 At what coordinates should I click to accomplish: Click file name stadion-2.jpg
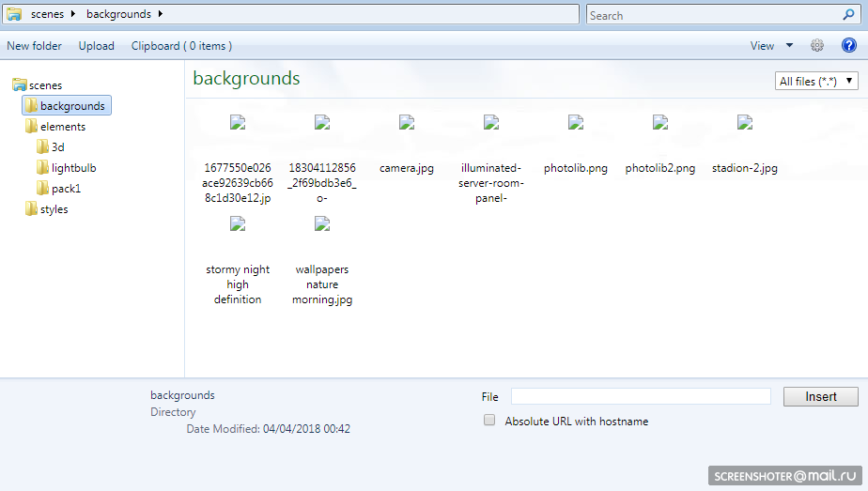click(745, 168)
